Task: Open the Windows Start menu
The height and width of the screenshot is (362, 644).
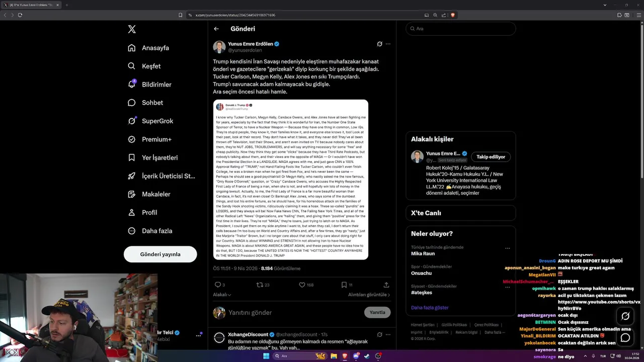Action: [266, 356]
